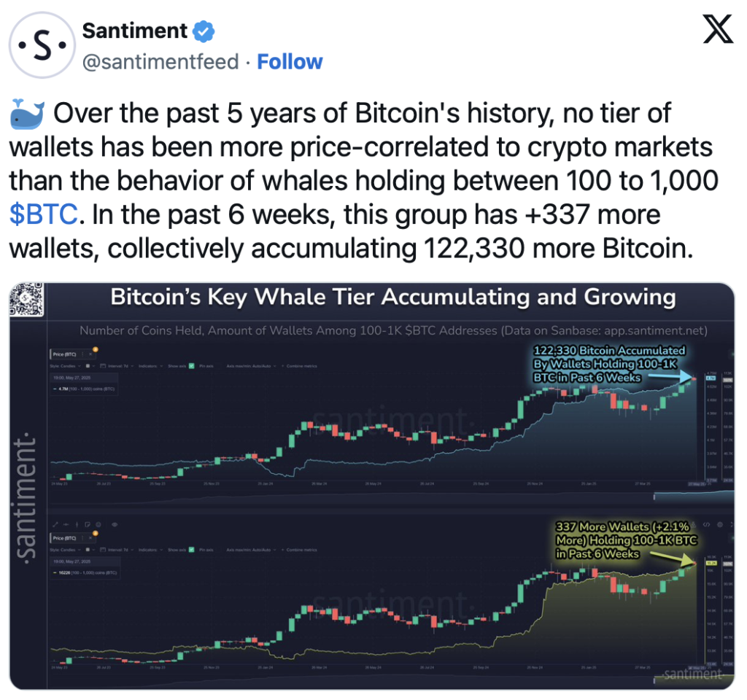Uncheck Show axis in the lower chart
This screenshot has height=700, width=747.
(192, 550)
